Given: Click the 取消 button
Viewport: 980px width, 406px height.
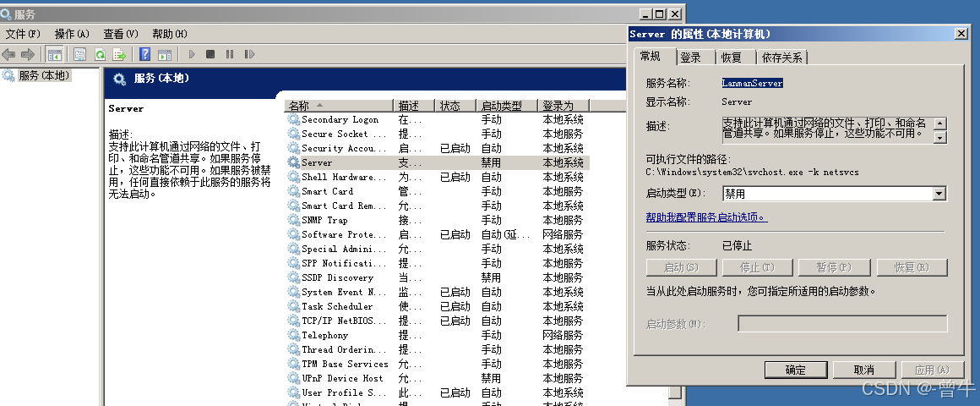Looking at the screenshot, I should [x=863, y=370].
